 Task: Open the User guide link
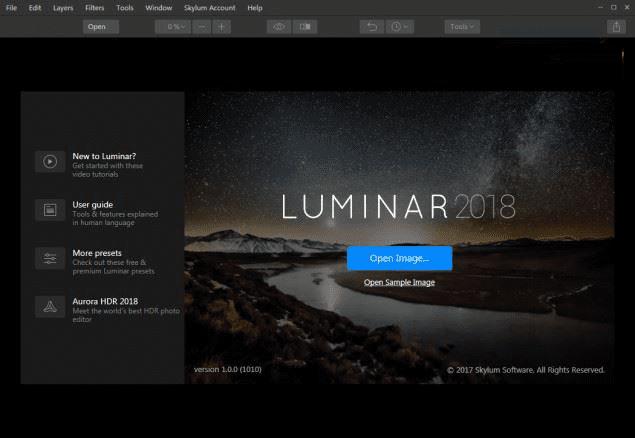[93, 204]
